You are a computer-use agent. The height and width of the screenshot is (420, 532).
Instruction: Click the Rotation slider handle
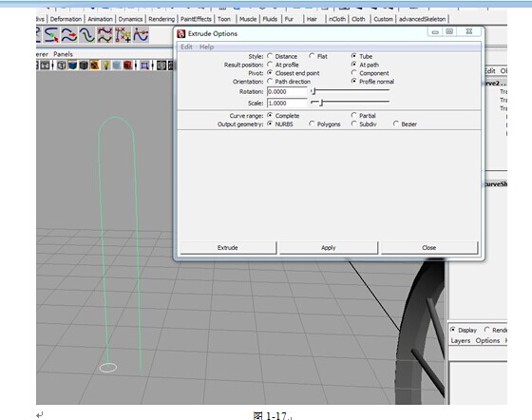313,91
